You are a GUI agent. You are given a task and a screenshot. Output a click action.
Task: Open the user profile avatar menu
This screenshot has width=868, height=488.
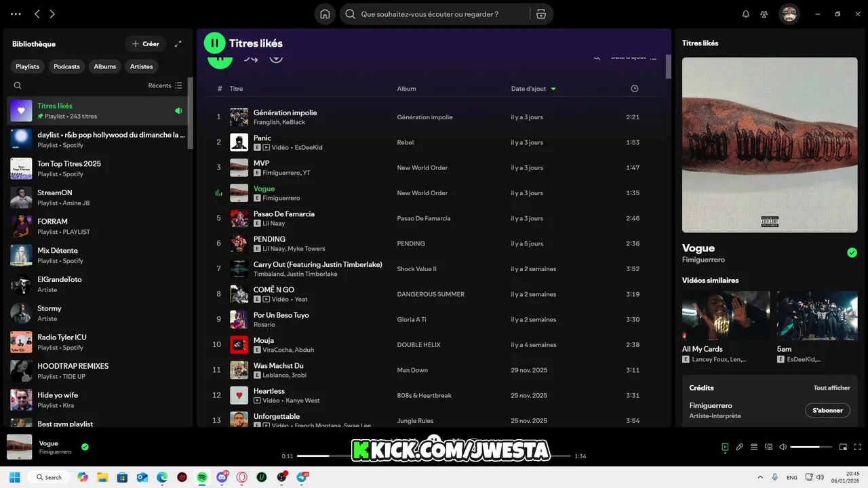click(789, 14)
